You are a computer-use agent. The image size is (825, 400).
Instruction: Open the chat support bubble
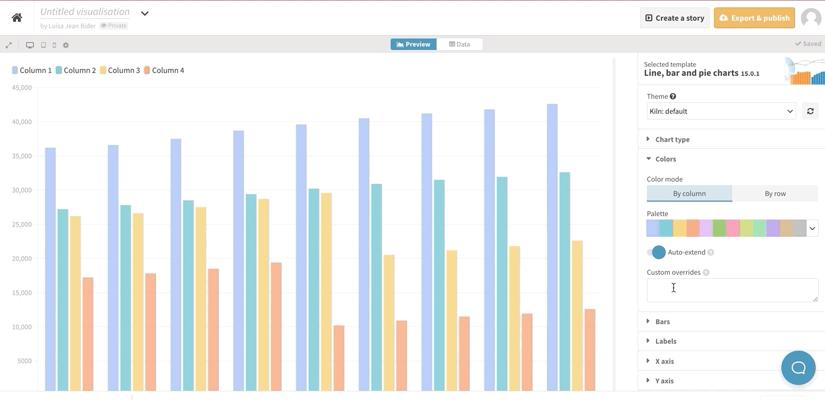[x=798, y=367]
